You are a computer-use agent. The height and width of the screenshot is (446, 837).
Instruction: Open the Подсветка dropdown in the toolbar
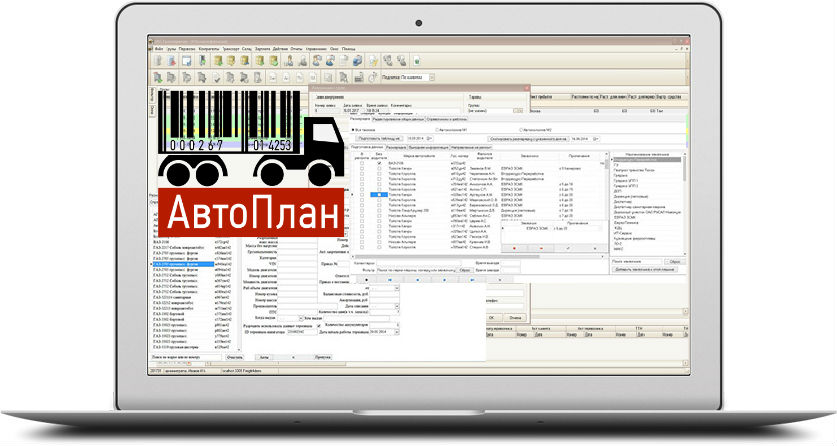pos(432,77)
